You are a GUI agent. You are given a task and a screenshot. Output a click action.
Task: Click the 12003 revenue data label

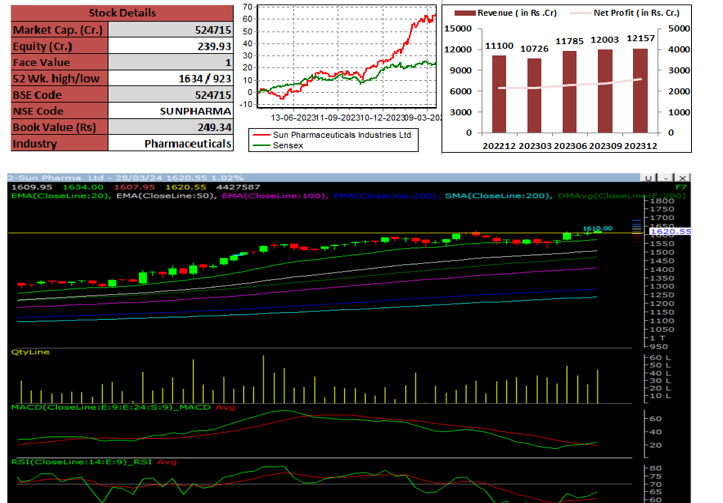coord(605,40)
